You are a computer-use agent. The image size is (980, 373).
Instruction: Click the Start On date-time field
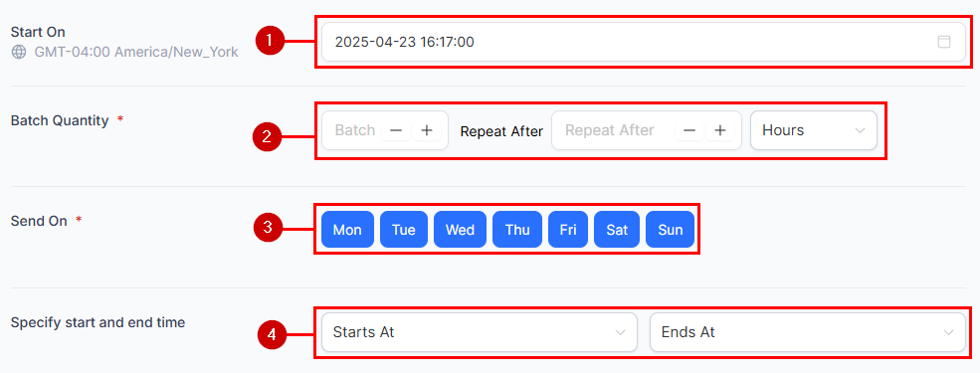[x=644, y=42]
